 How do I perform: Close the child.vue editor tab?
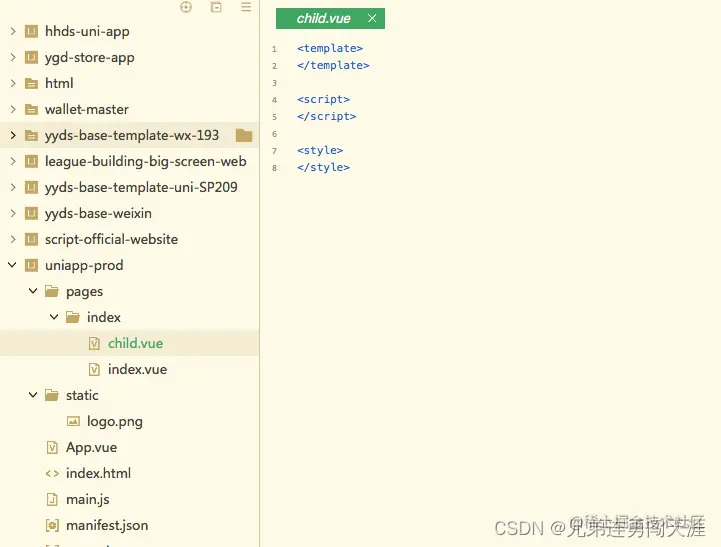[372, 18]
